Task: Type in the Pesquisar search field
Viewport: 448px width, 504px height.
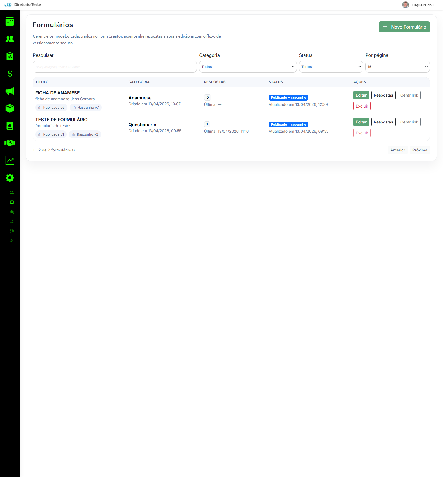Action: (x=114, y=67)
